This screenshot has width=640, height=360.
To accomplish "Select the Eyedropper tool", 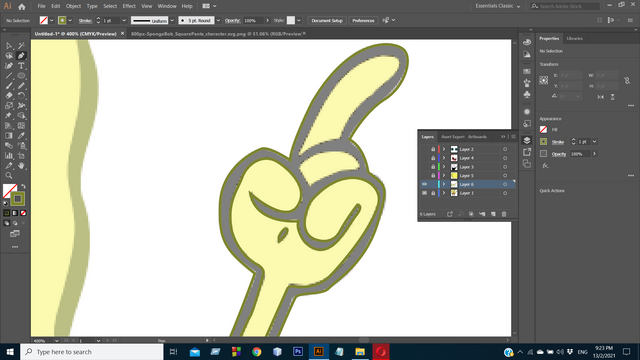I will point(21,136).
